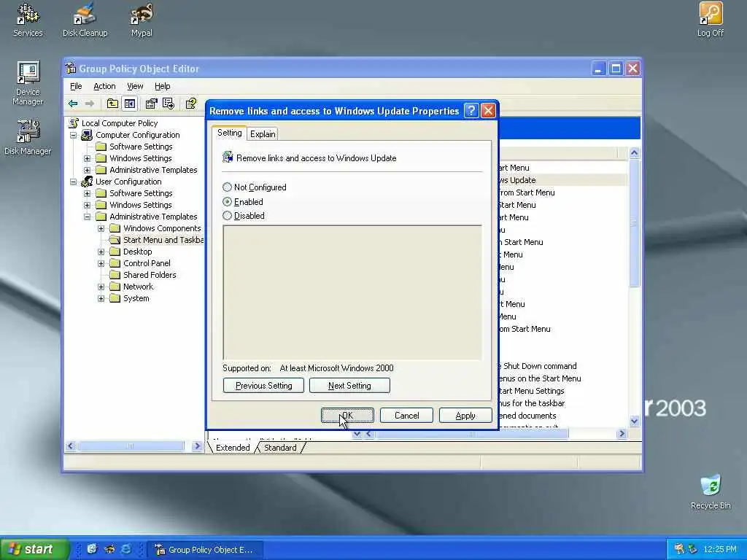Select the Control Panel tree item
The image size is (747, 560).
[x=147, y=262]
